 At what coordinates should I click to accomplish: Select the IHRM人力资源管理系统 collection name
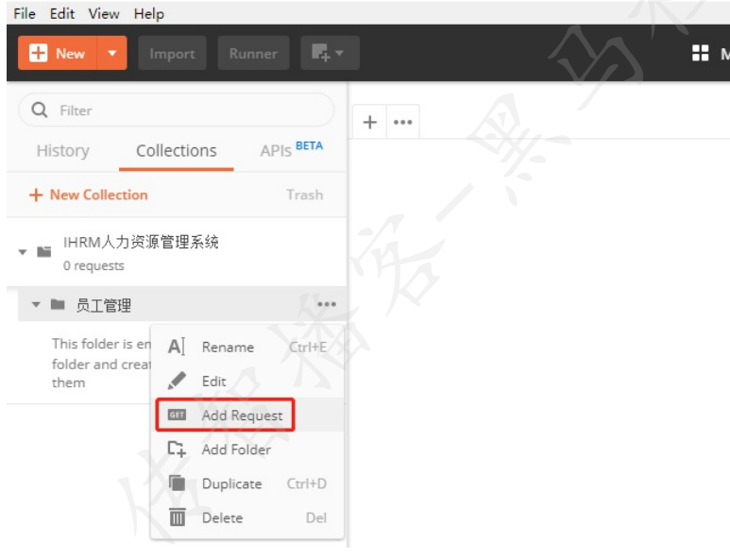click(x=141, y=242)
